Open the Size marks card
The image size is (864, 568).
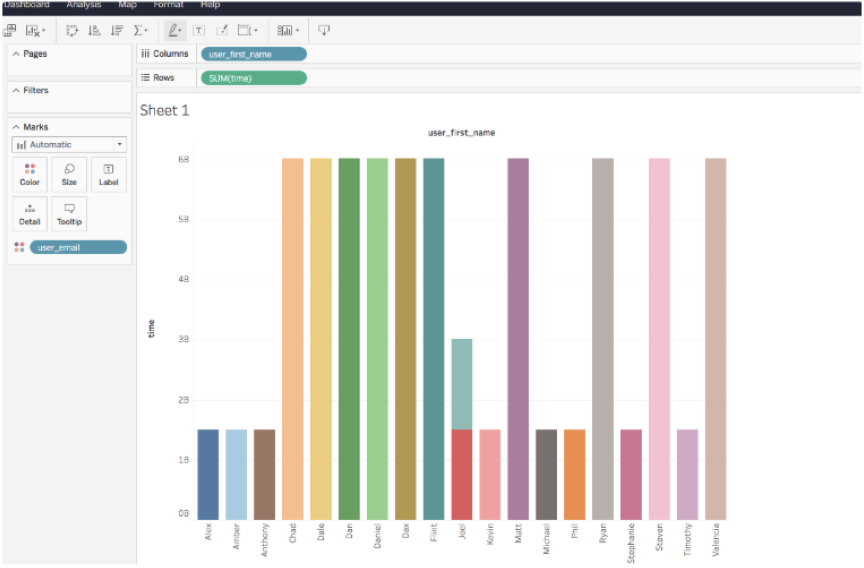(69, 174)
